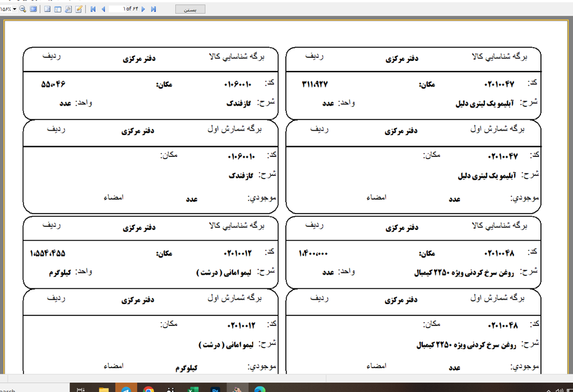Image resolution: width=573 pixels, height=392 pixels.
Task: Click code ۰۲۰۱۰۱۲ on لیمو امانی شناسایی کالا card
Action: 238,253
